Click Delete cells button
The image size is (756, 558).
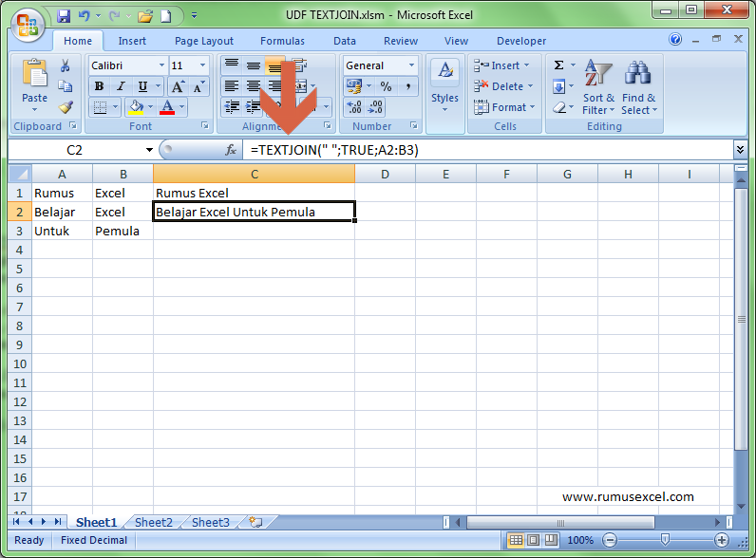click(x=503, y=86)
